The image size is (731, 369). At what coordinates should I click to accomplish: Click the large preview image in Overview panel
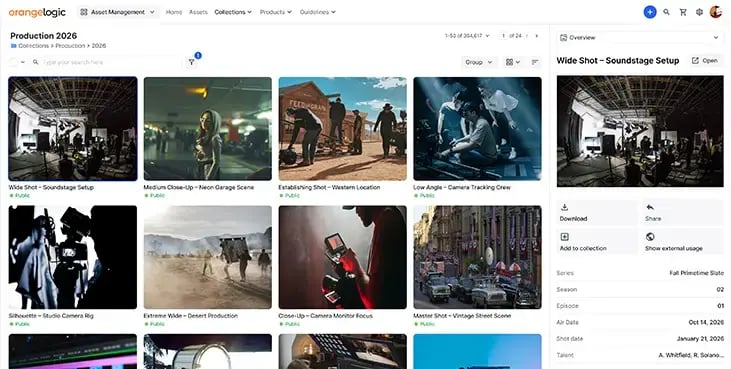point(640,131)
